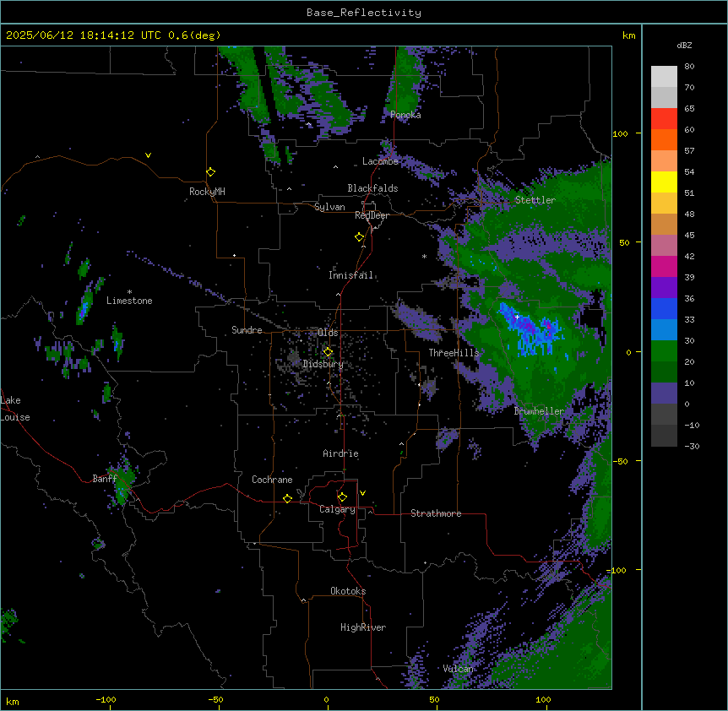Click the 0.6(deg) elevation angle text
Image resolution: width=728 pixels, height=711 pixels.
[194, 35]
